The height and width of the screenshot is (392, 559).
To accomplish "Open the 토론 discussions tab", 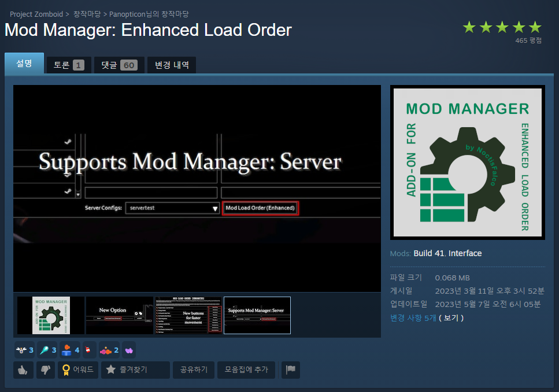I will [69, 65].
